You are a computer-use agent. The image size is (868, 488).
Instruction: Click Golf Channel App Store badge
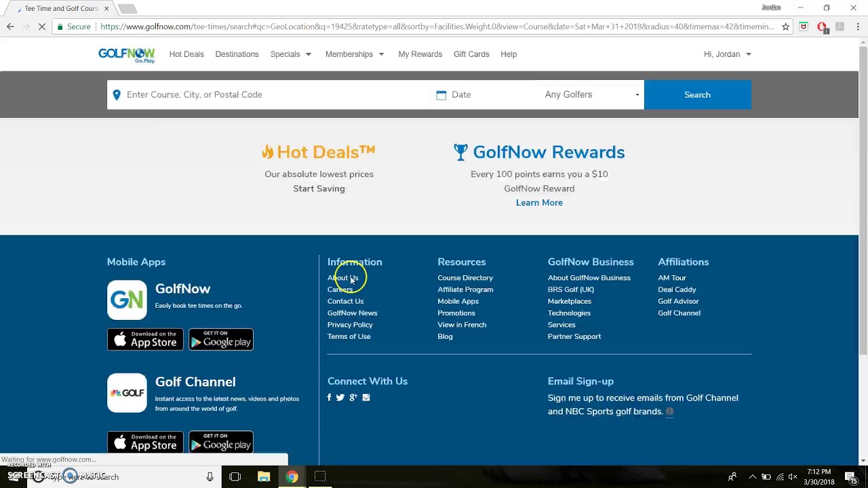click(145, 442)
